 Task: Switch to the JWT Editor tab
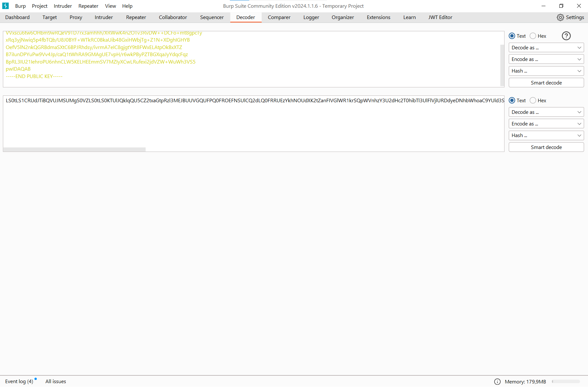(440, 17)
